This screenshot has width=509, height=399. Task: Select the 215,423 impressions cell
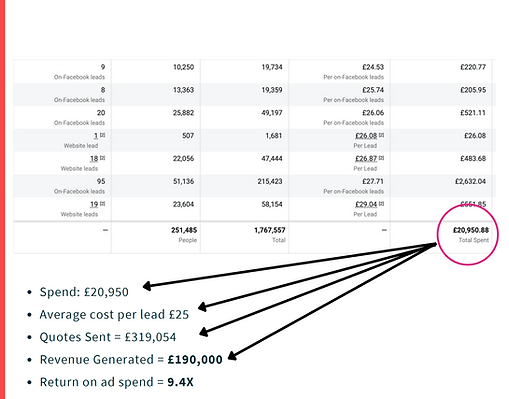click(x=270, y=181)
